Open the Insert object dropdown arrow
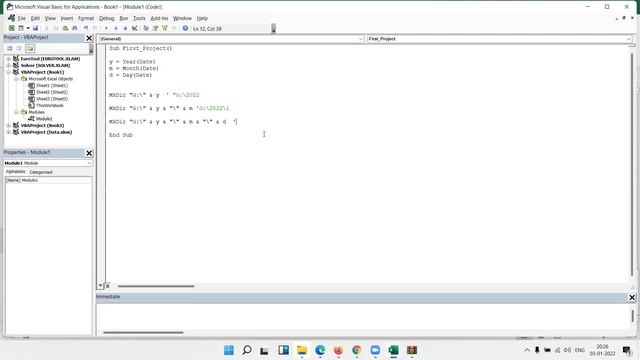 coord(28,28)
